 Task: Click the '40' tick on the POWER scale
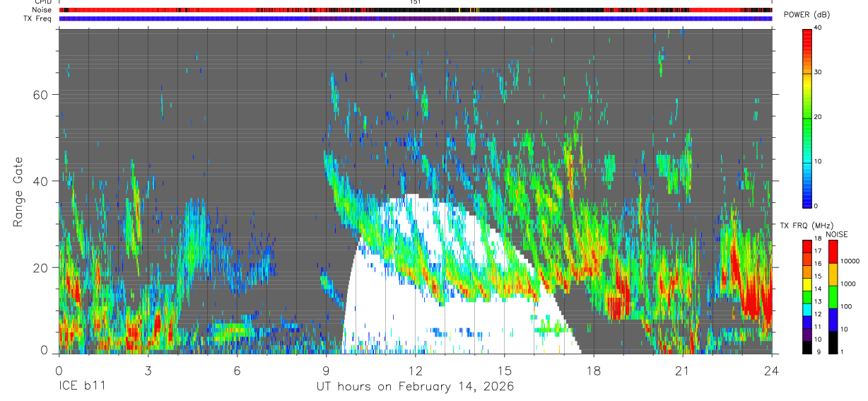819,28
